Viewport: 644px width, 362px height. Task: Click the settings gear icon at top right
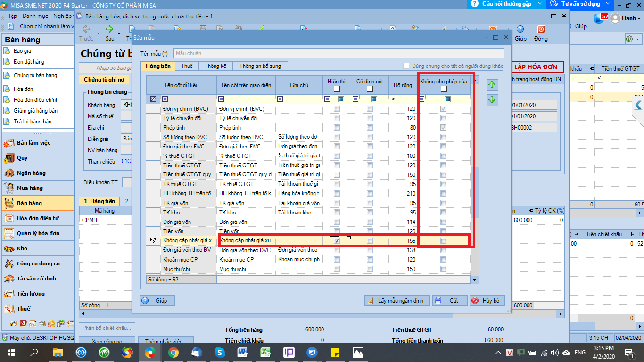click(x=629, y=39)
